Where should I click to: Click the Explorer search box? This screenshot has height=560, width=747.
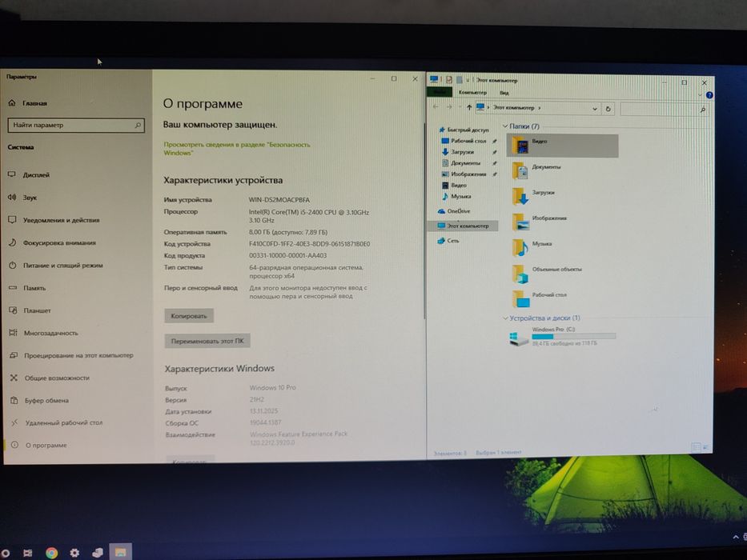pos(663,110)
